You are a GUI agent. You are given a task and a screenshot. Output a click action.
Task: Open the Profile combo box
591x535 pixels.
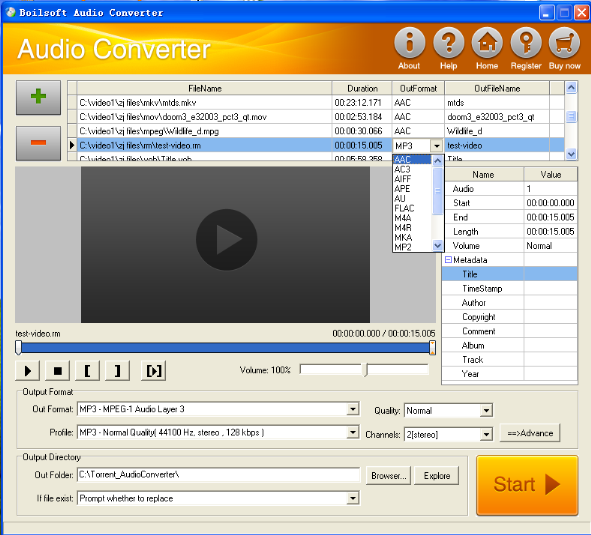218,432
